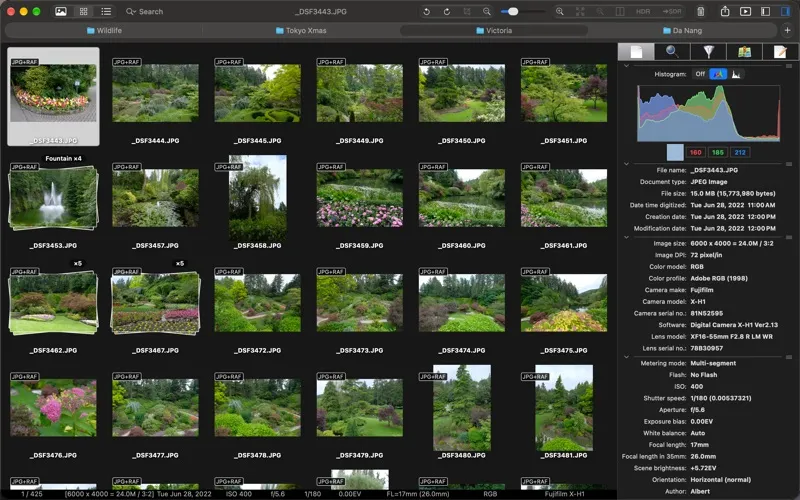Toggle the convert to SDR button

pos(672,11)
